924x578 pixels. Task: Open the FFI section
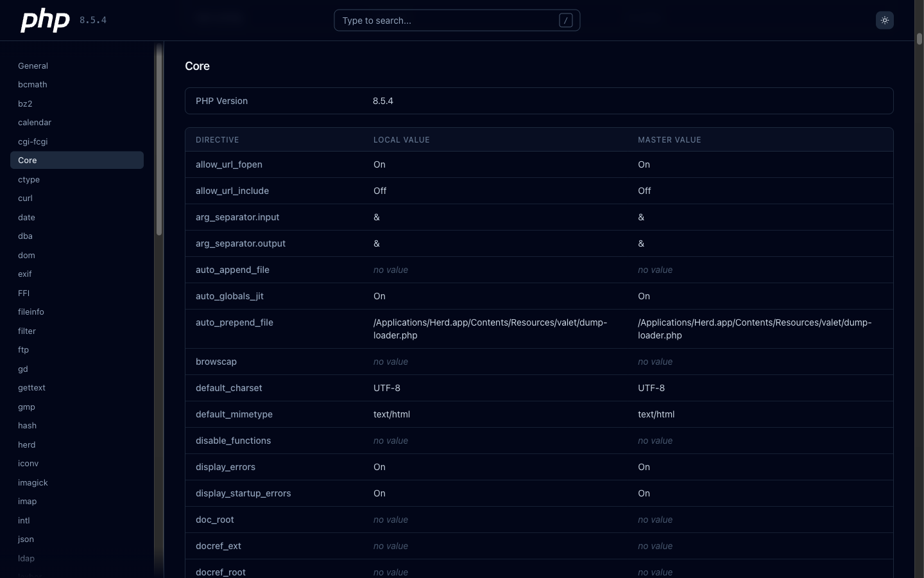tap(24, 293)
